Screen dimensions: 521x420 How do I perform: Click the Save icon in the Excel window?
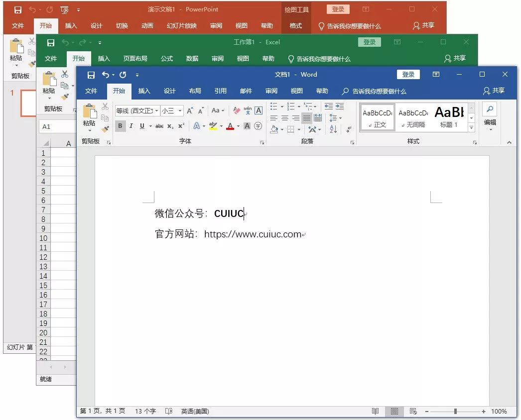[x=50, y=42]
